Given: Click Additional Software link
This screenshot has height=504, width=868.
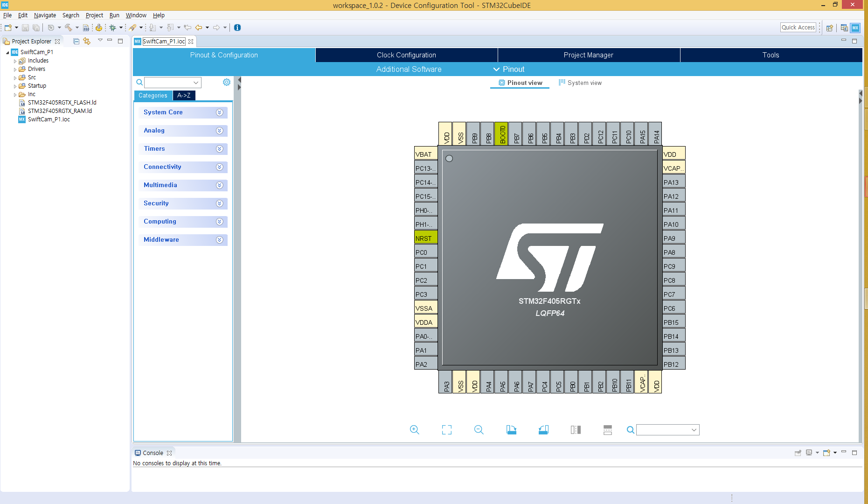Looking at the screenshot, I should click(409, 69).
